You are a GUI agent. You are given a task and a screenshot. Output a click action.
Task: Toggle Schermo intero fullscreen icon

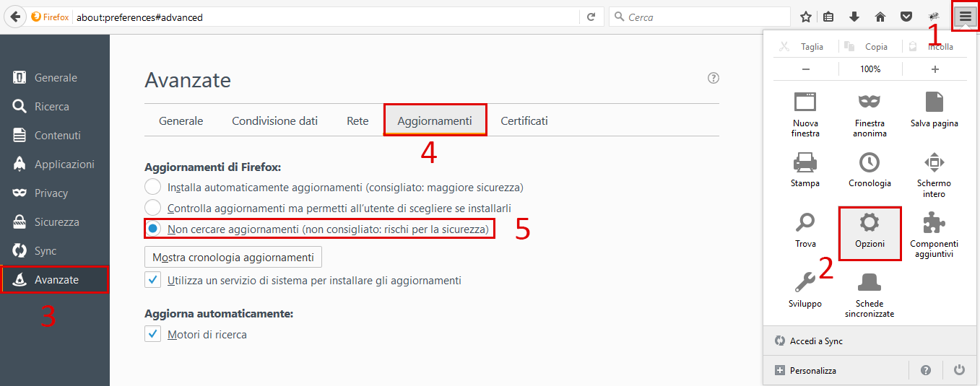pyautogui.click(x=935, y=174)
